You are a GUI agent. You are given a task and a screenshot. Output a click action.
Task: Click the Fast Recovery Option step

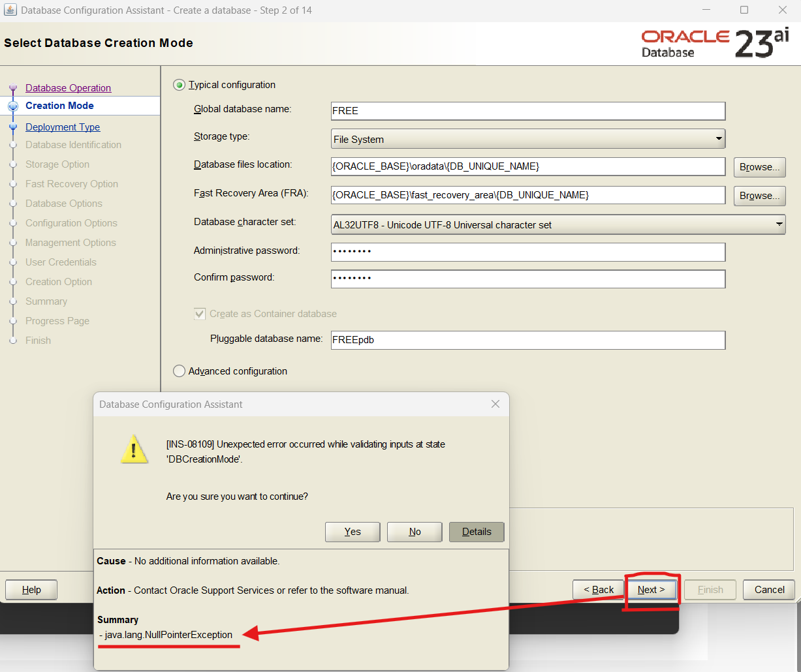[x=72, y=184]
